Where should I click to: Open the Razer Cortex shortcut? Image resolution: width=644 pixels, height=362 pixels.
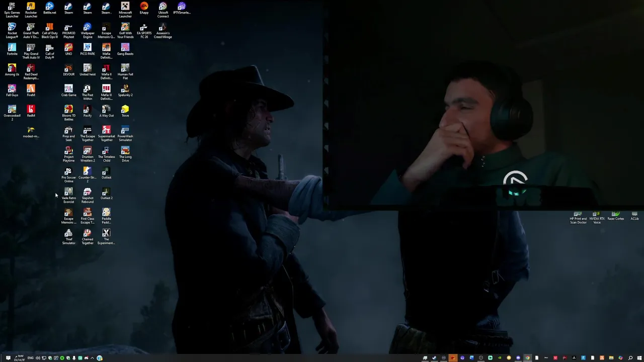[x=615, y=216]
